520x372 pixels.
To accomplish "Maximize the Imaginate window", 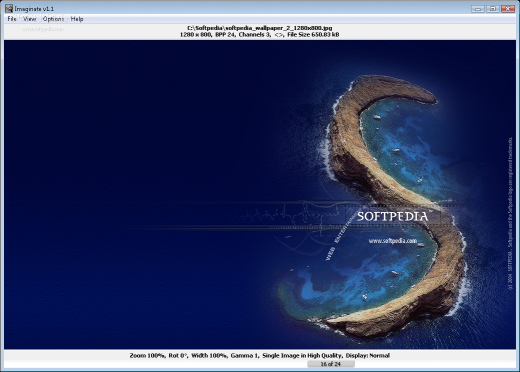I will 493,9.
